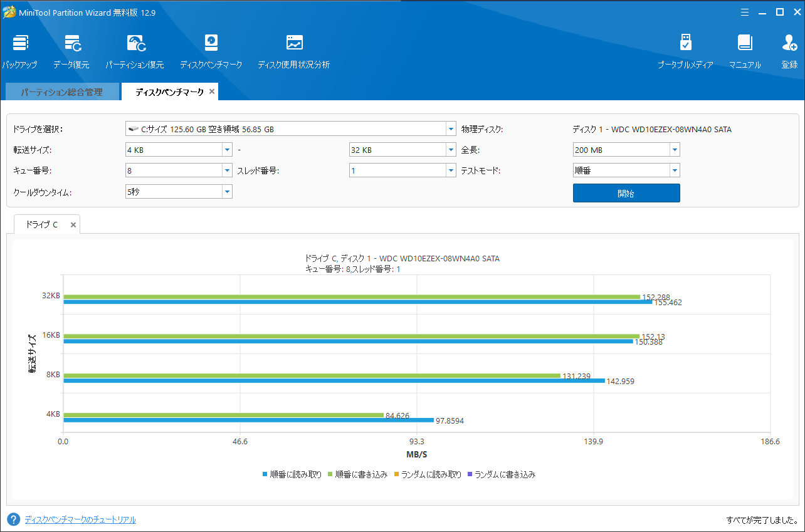Select the ディスクベンチマーク tab

click(x=169, y=91)
